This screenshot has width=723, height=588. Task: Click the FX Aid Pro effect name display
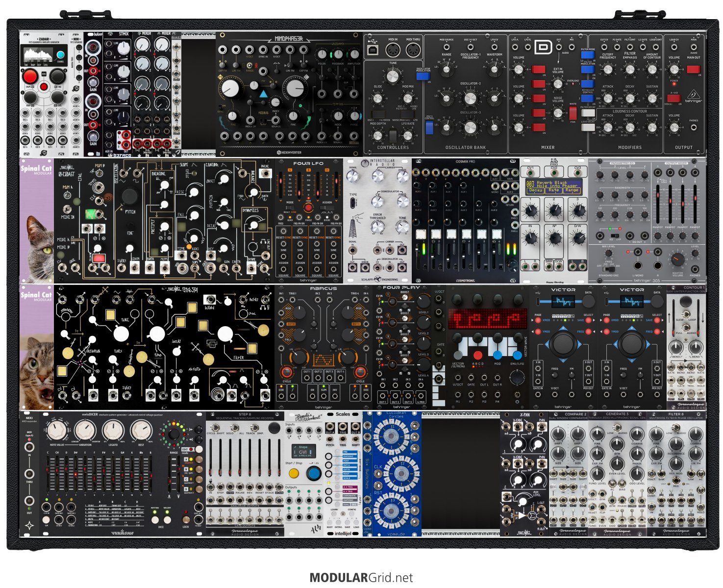point(553,187)
